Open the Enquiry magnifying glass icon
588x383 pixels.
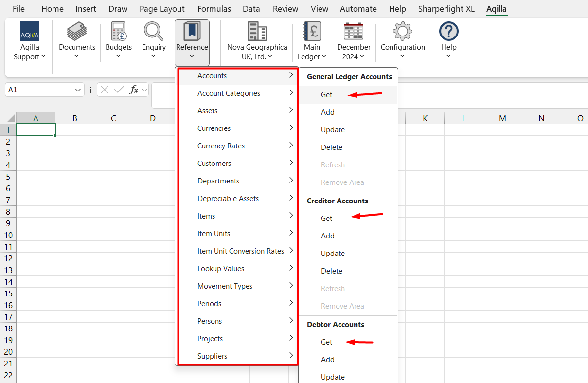pyautogui.click(x=154, y=31)
